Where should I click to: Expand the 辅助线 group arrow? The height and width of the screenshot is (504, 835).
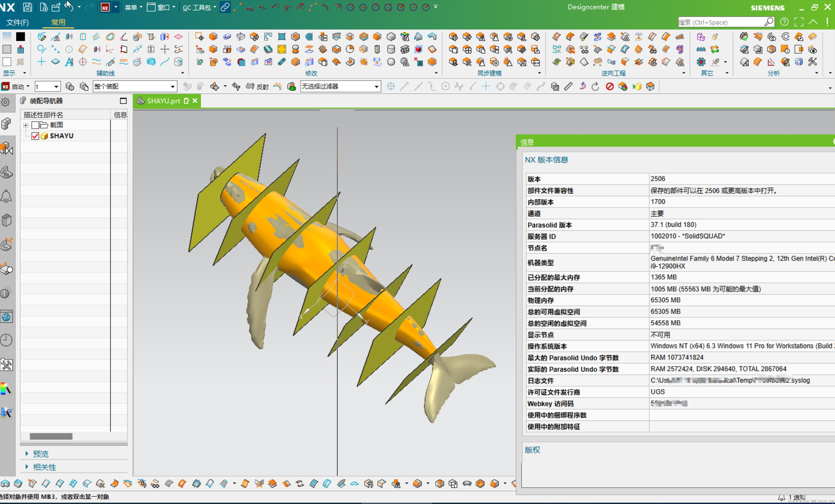click(182, 73)
